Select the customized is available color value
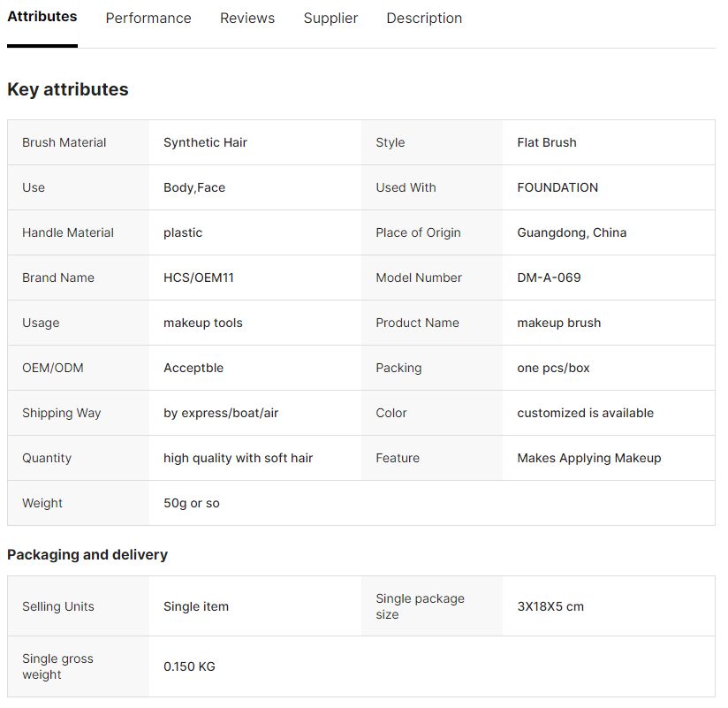 click(585, 414)
